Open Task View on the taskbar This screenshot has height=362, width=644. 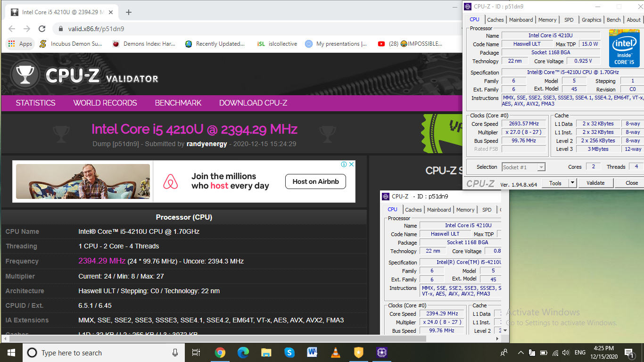[x=196, y=353]
